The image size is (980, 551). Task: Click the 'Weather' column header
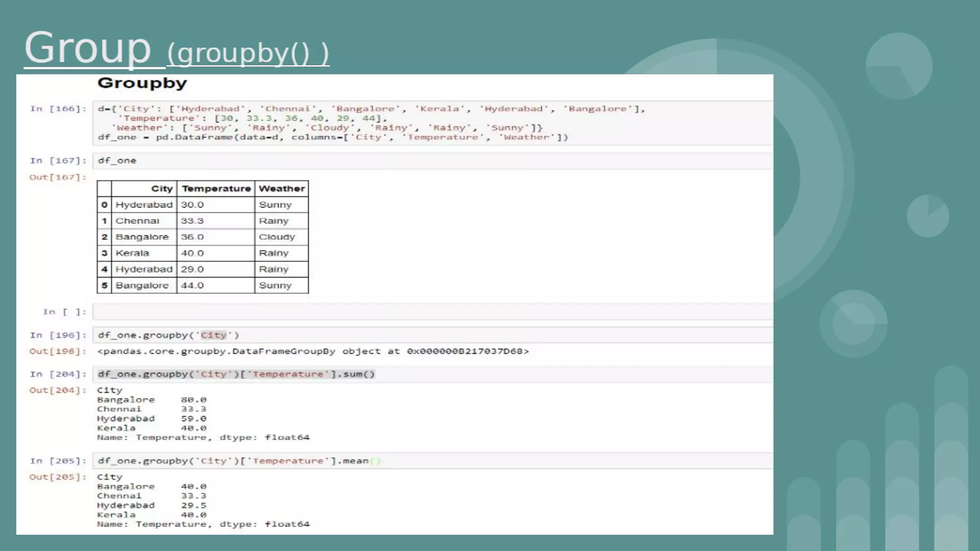(x=281, y=189)
